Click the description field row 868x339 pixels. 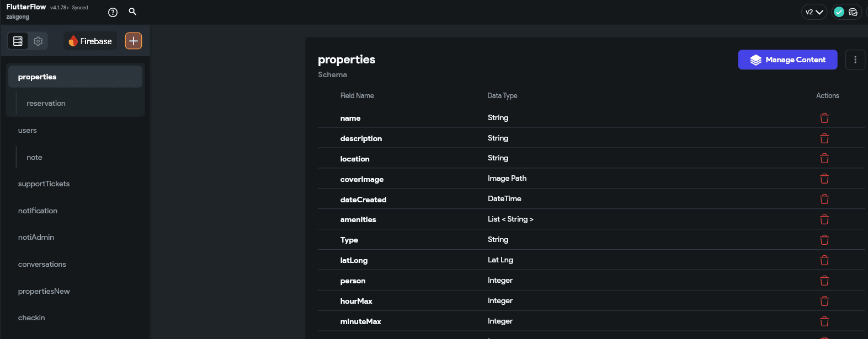coord(361,138)
